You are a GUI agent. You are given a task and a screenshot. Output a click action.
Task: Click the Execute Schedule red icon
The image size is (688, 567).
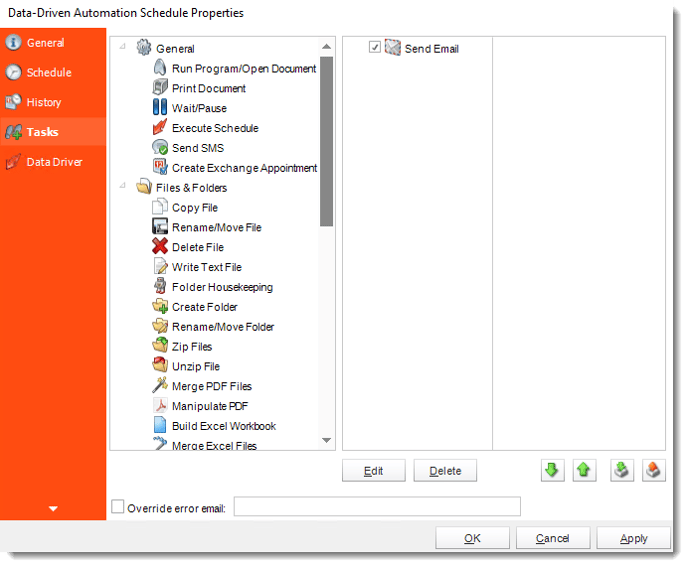pyautogui.click(x=160, y=127)
